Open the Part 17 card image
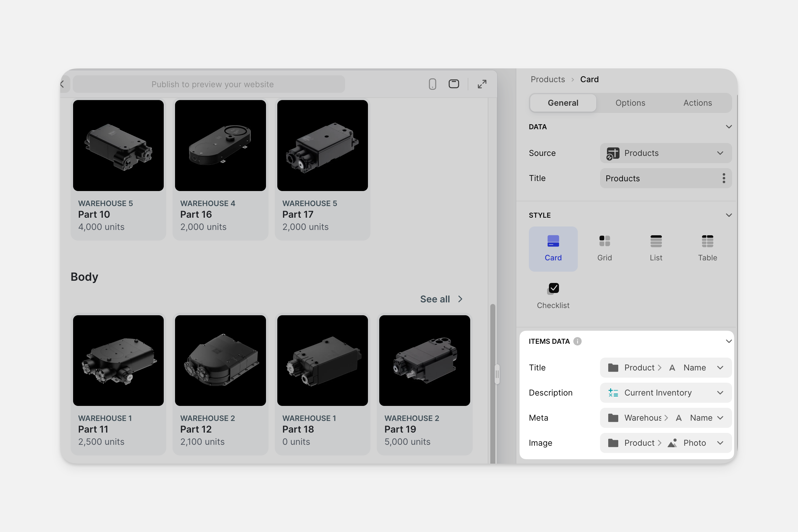798x532 pixels. point(323,146)
